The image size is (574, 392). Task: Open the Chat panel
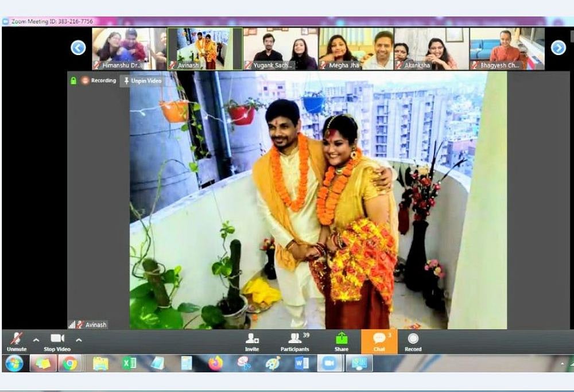click(x=379, y=341)
